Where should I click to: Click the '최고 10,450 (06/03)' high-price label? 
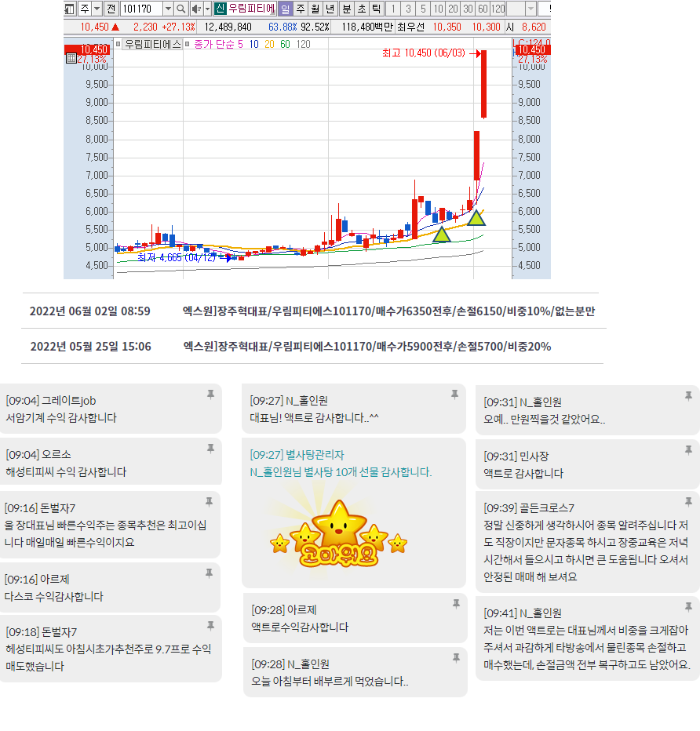click(424, 53)
